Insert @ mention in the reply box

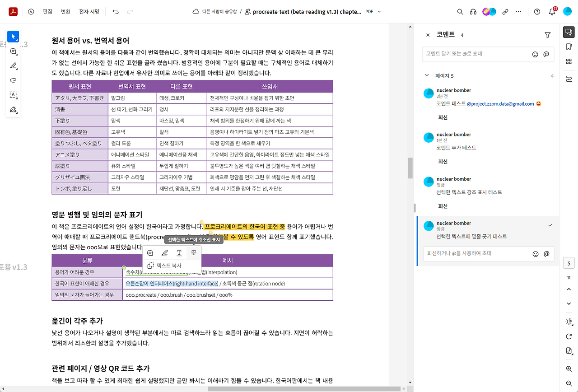546,254
